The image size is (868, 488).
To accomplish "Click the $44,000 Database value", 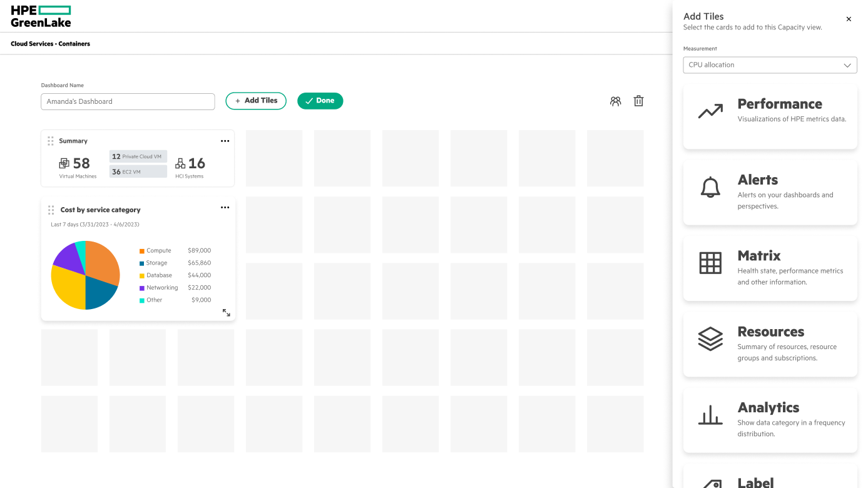I will click(x=199, y=275).
